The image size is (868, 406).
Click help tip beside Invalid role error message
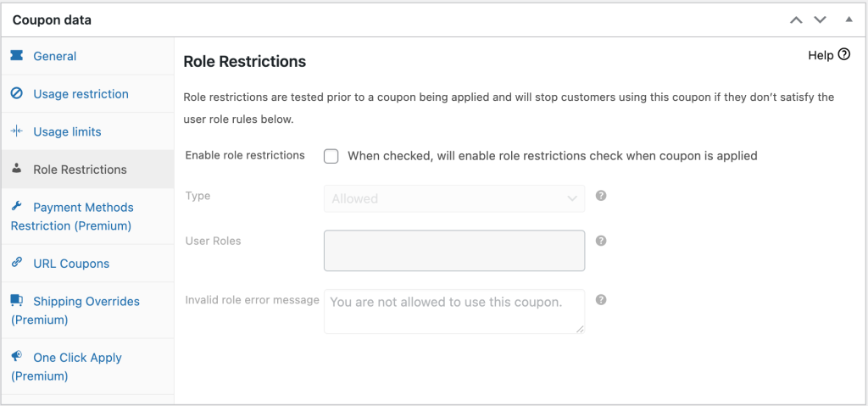(x=601, y=300)
